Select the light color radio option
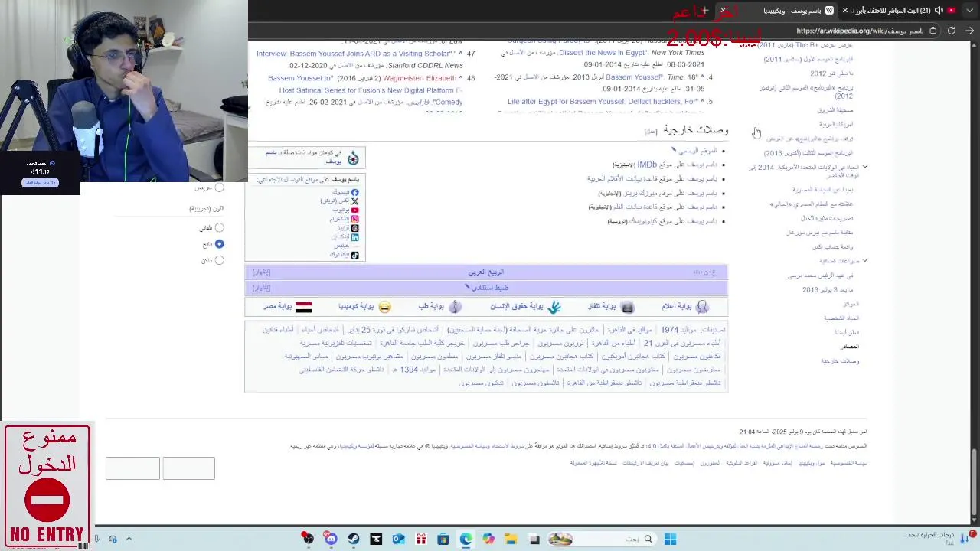Viewport: 980px width, 551px height. 219,243
